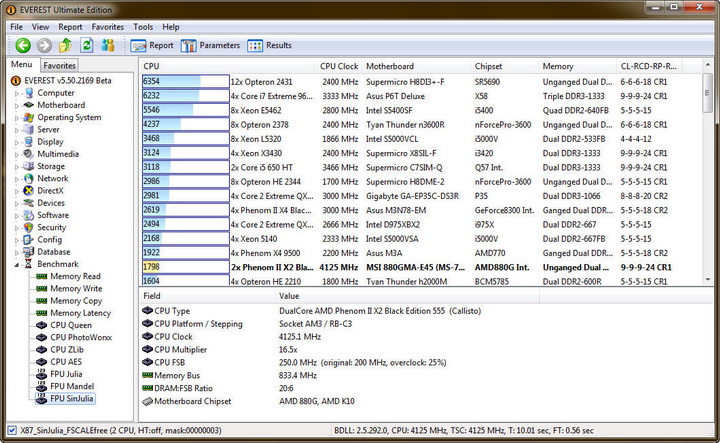The width and height of the screenshot is (720, 443).
Task: Switch to the Favorites tab
Action: click(59, 66)
